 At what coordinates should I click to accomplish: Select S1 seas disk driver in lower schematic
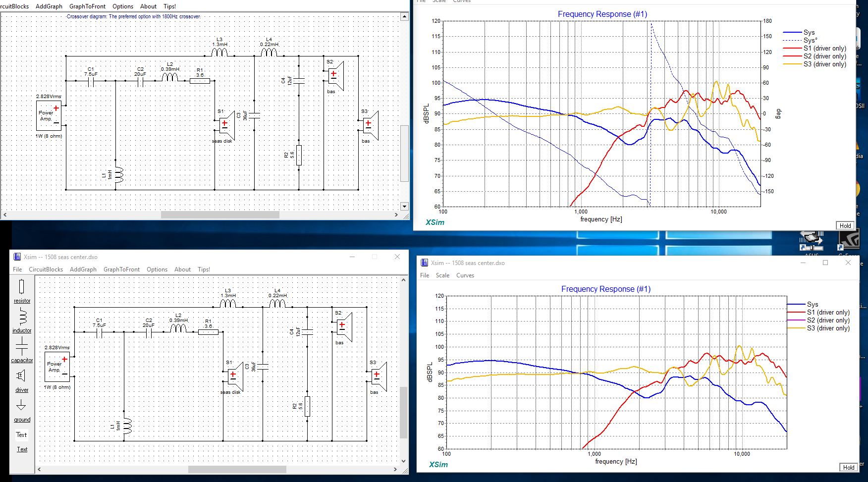pos(234,377)
